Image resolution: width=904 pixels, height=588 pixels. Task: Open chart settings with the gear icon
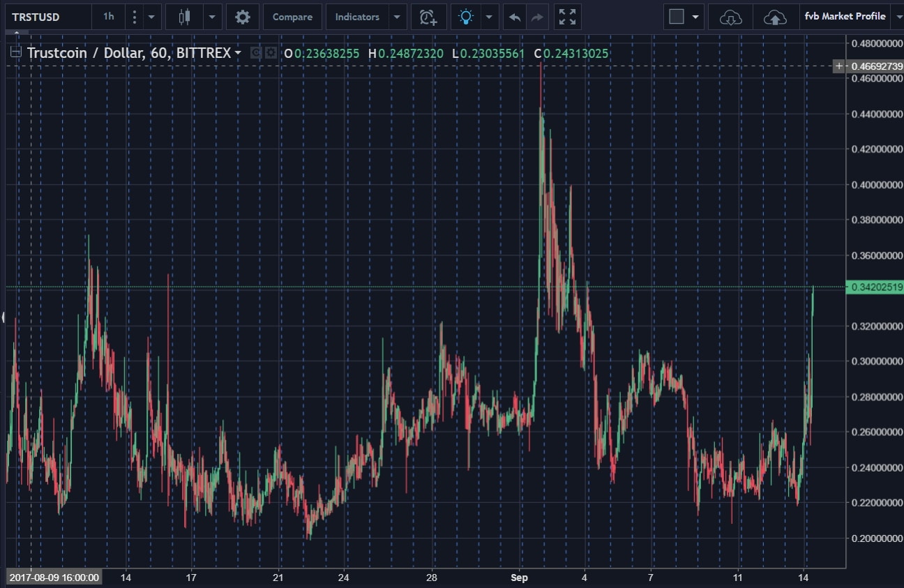242,17
